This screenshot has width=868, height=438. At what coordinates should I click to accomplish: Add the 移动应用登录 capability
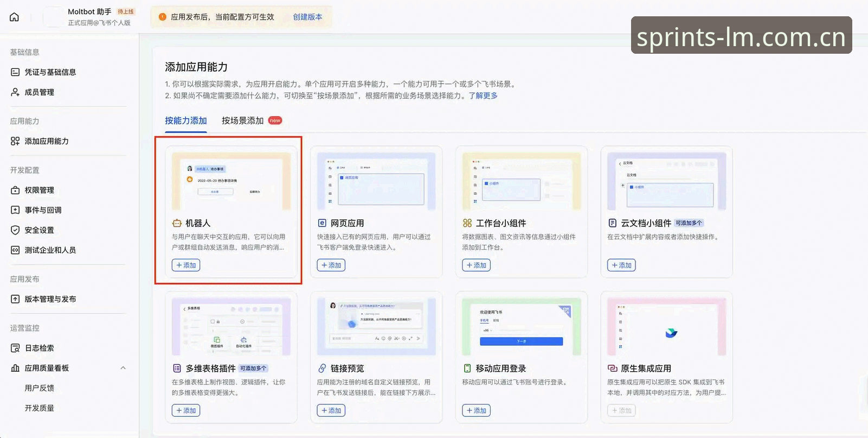point(476,411)
